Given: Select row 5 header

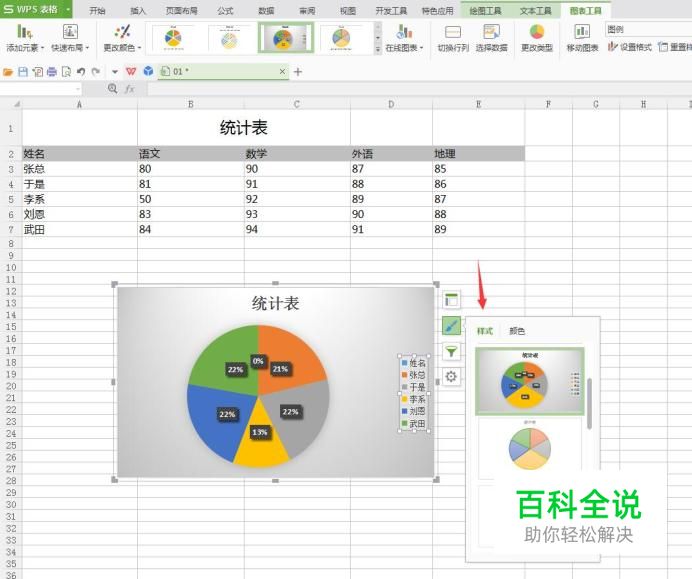Looking at the screenshot, I should [11, 199].
